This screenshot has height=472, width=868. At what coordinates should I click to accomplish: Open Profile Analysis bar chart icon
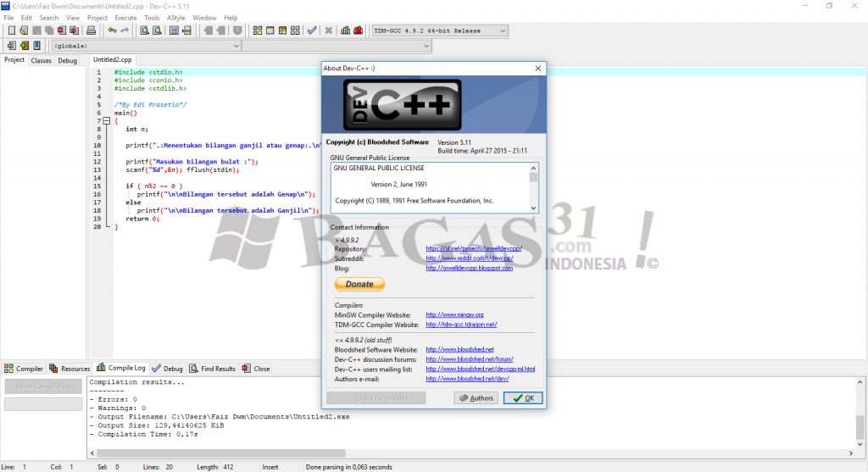coord(346,31)
